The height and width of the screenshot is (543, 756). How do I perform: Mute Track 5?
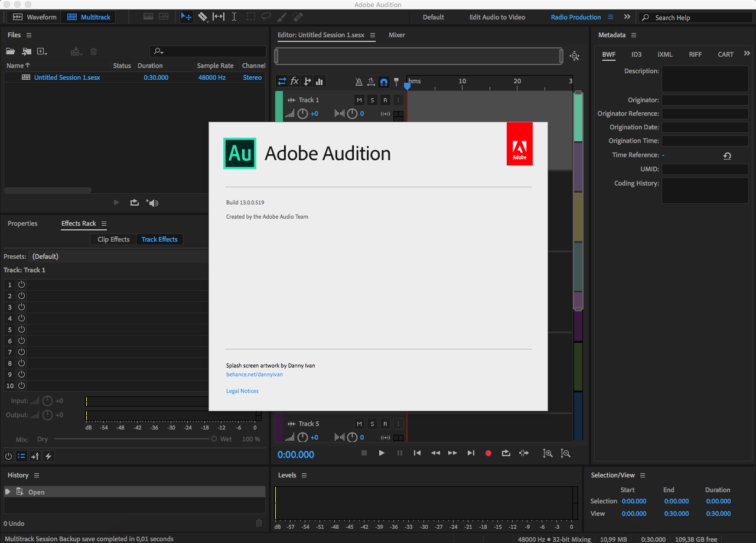359,424
